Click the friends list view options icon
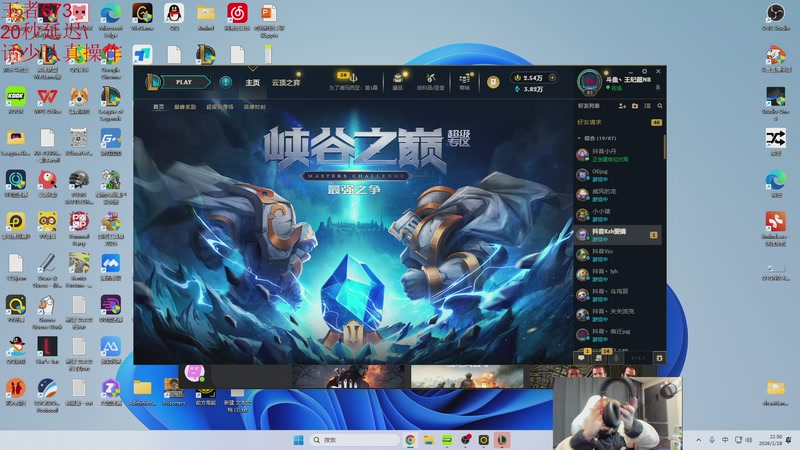The width and height of the screenshot is (800, 450). 647,106
